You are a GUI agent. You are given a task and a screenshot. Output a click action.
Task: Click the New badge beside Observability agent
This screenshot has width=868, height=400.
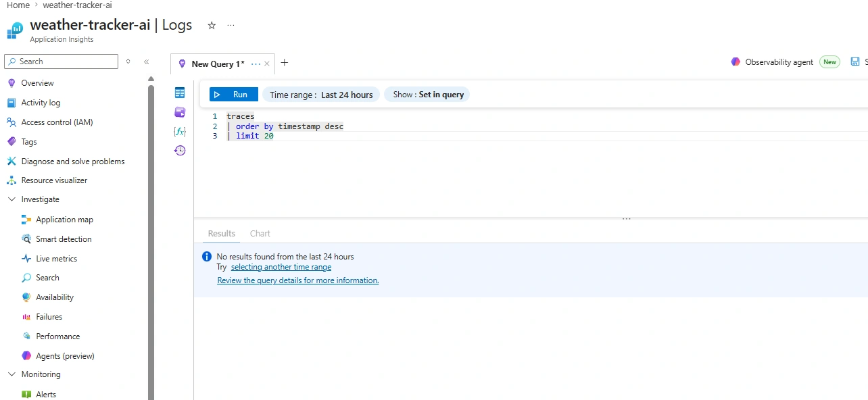[x=829, y=61]
